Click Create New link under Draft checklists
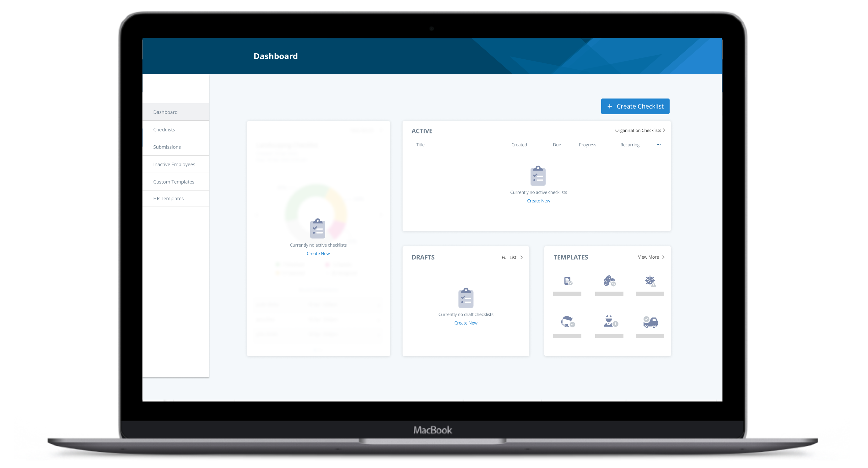This screenshot has height=468, width=868. (x=466, y=323)
